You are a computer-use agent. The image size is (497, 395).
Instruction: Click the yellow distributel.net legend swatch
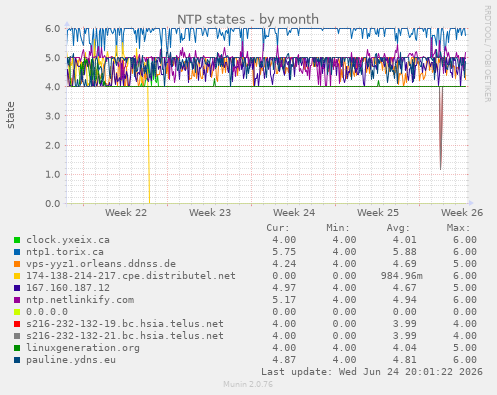(x=17, y=276)
